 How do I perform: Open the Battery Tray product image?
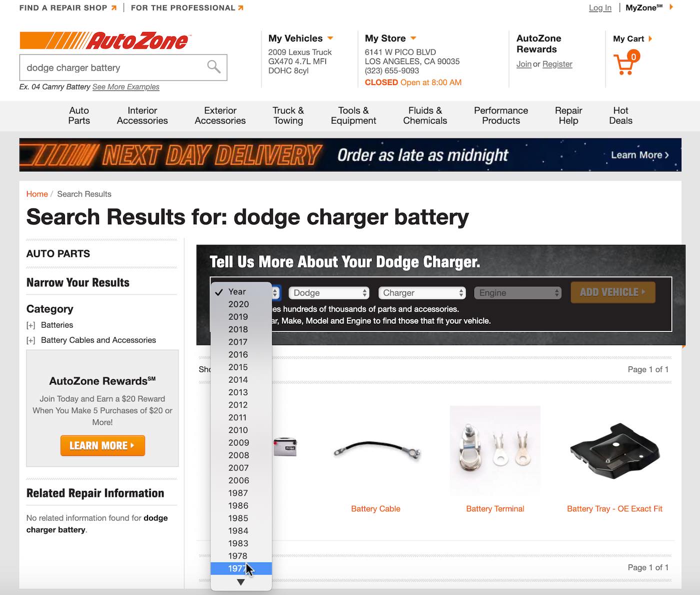click(x=614, y=451)
